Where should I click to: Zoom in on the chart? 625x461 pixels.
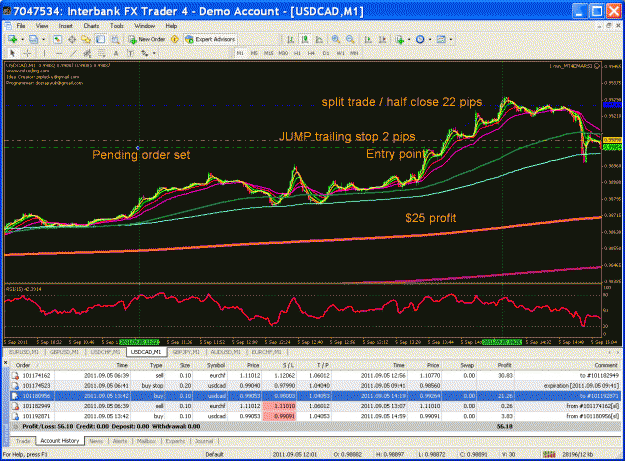[336, 39]
